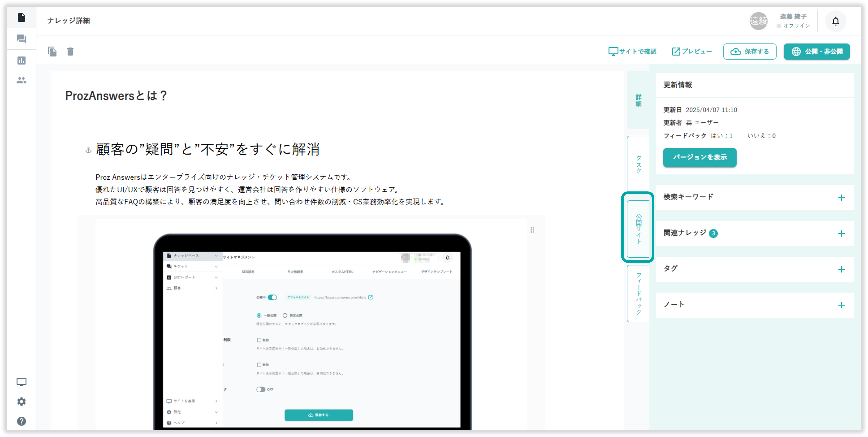868x437 pixels.
Task: Open the customers people icon in sidebar
Action: [21, 80]
